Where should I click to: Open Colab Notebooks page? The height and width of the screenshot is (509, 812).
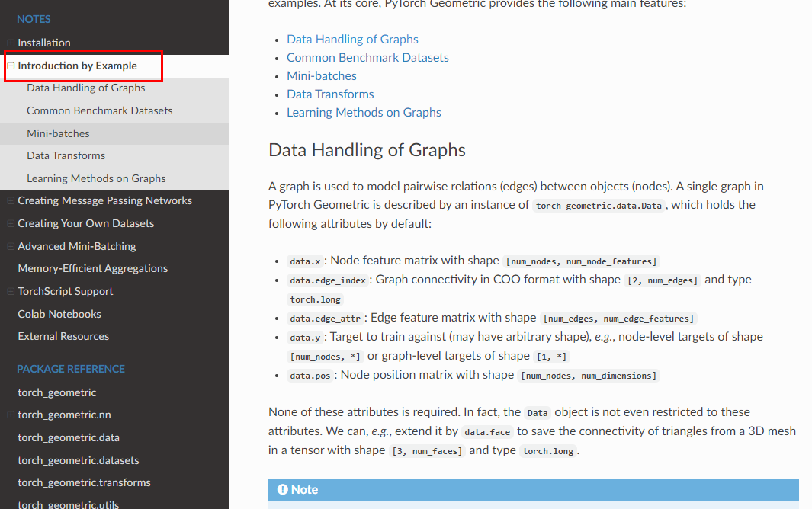(x=59, y=314)
